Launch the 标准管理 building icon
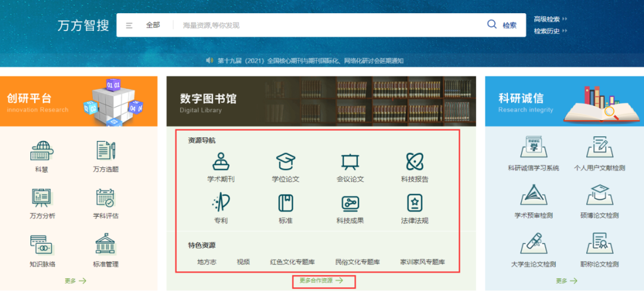The width and height of the screenshot is (644, 292). click(106, 245)
